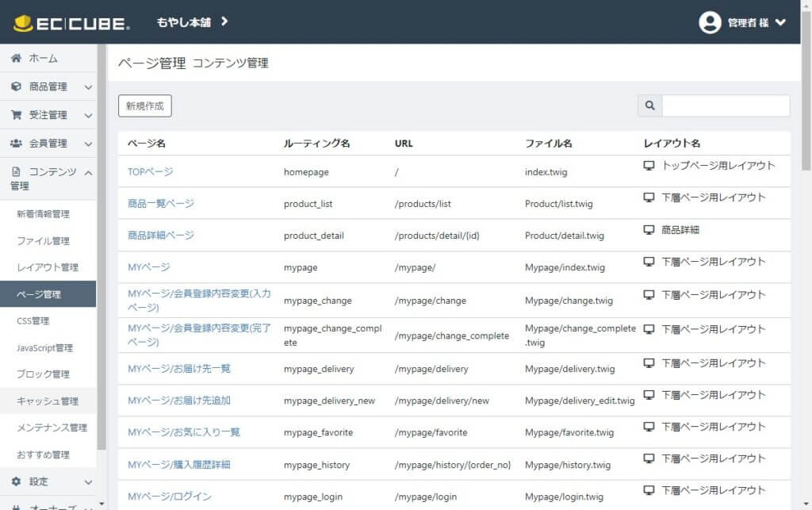Select ブロック管理 from sidebar submenu

(x=43, y=374)
